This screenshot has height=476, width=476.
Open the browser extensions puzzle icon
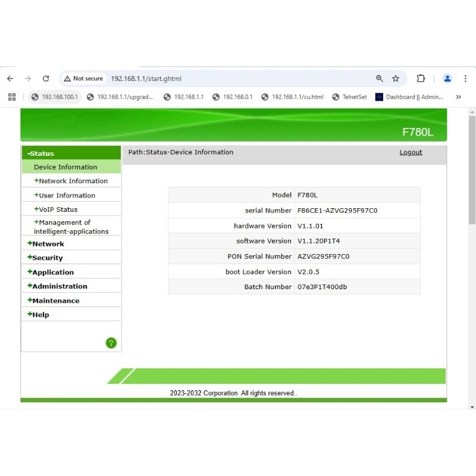(x=421, y=79)
